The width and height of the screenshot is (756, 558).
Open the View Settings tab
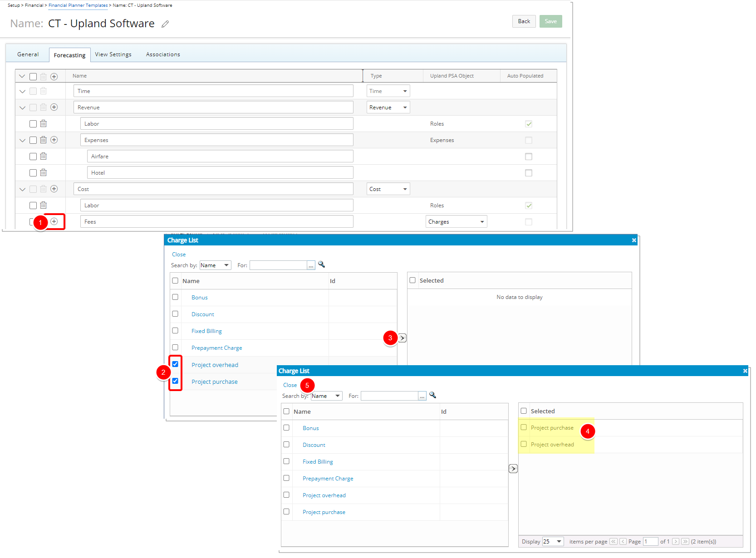tap(113, 54)
